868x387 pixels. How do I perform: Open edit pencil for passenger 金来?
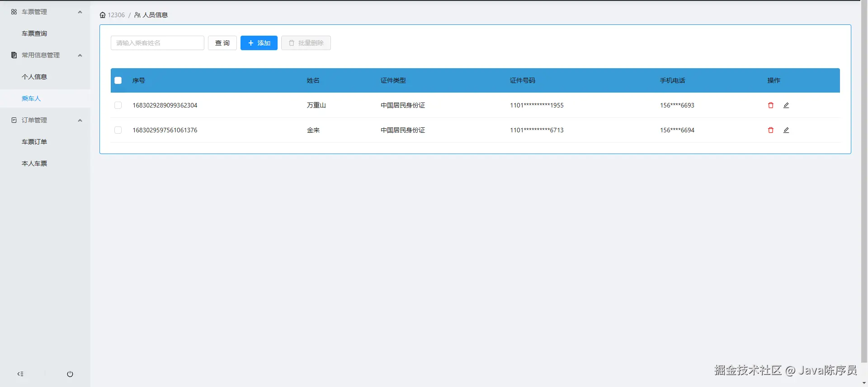(x=786, y=130)
